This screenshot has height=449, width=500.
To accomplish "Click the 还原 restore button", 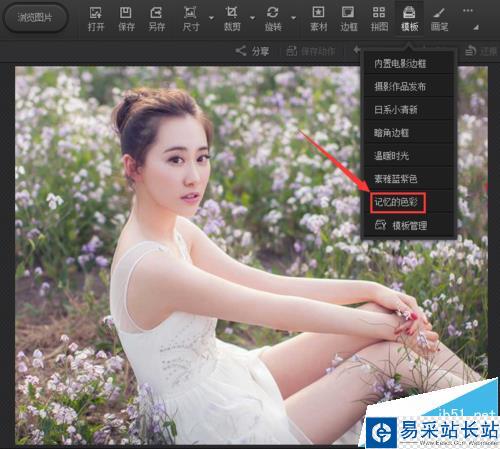I will pyautogui.click(x=481, y=51).
